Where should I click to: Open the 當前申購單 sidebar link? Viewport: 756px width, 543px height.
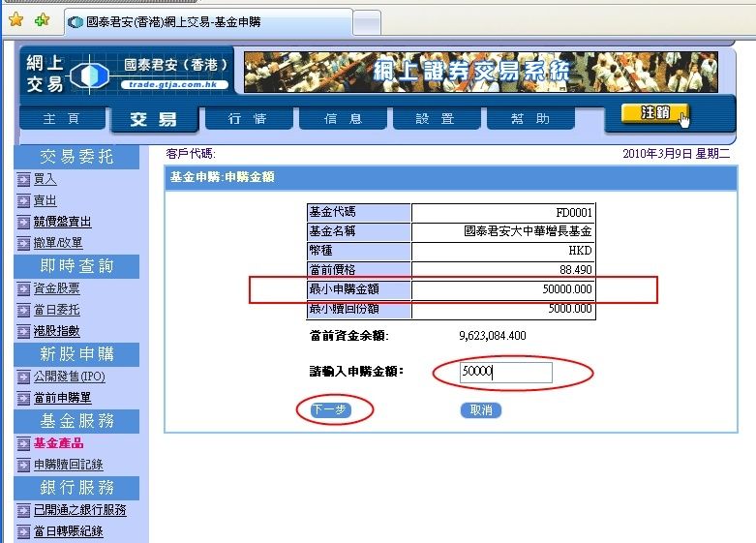coord(62,398)
